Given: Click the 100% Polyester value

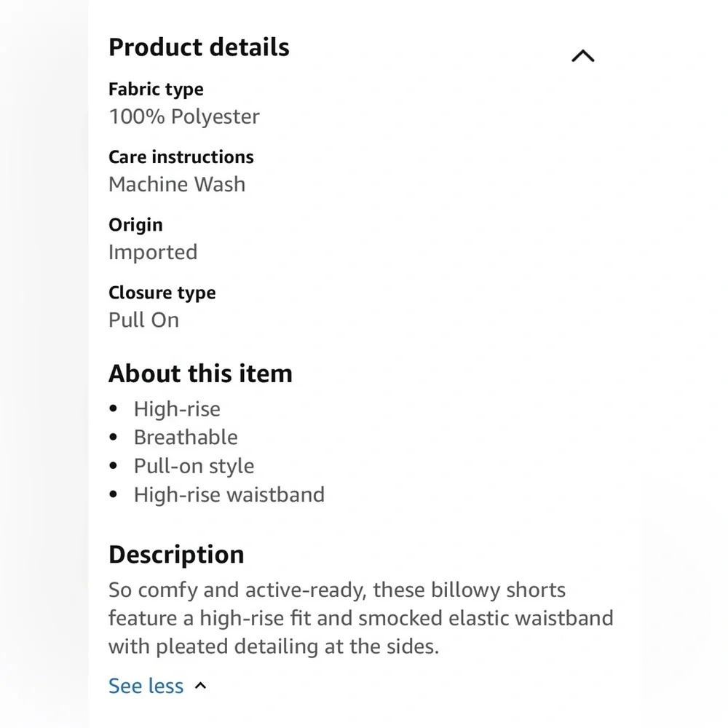Looking at the screenshot, I should click(184, 116).
